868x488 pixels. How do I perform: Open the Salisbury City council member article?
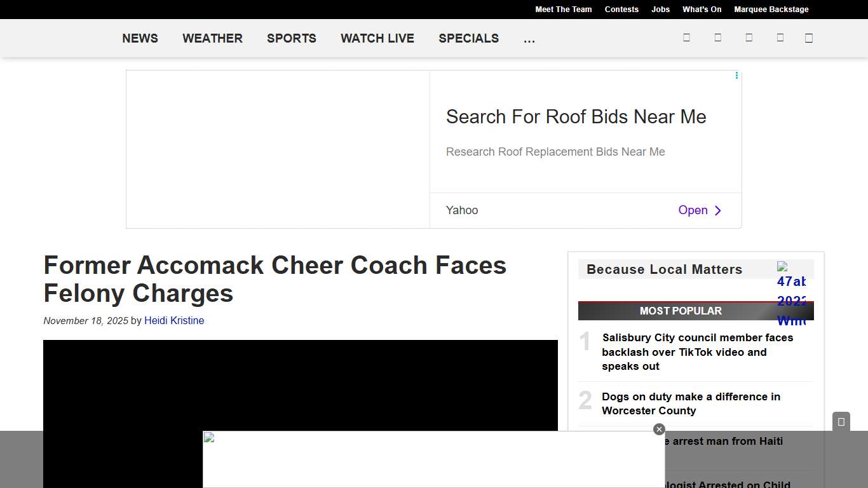(x=697, y=352)
